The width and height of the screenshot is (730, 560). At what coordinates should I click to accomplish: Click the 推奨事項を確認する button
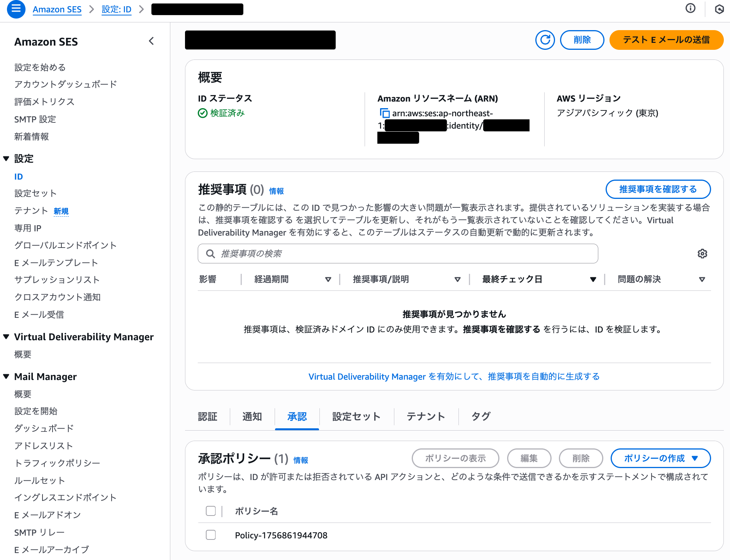(x=658, y=189)
